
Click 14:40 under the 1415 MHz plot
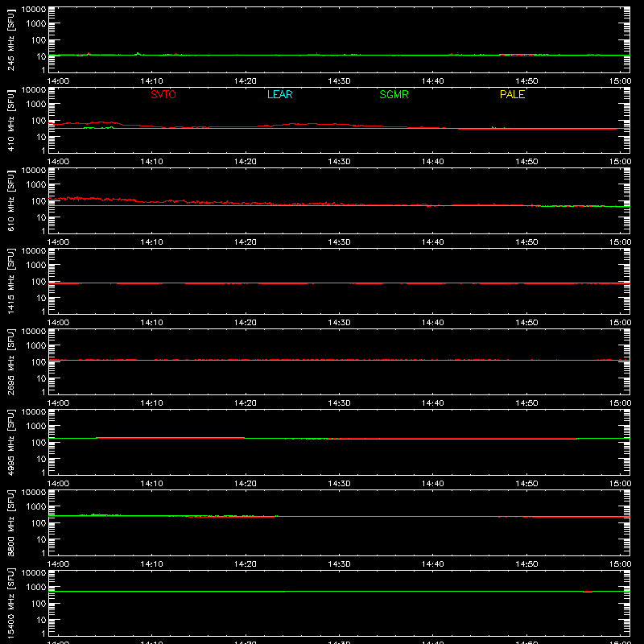click(x=433, y=323)
